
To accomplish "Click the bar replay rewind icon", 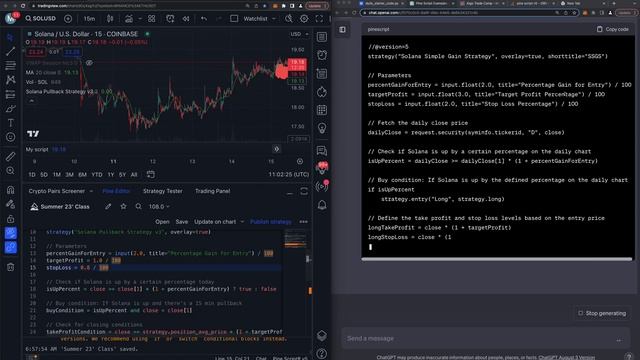I will [x=186, y=19].
